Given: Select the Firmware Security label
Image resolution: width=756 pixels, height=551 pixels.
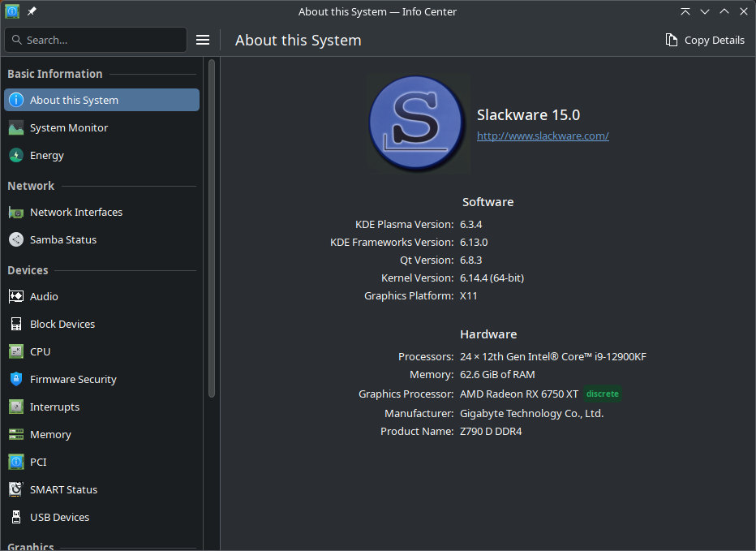Looking at the screenshot, I should coord(73,379).
